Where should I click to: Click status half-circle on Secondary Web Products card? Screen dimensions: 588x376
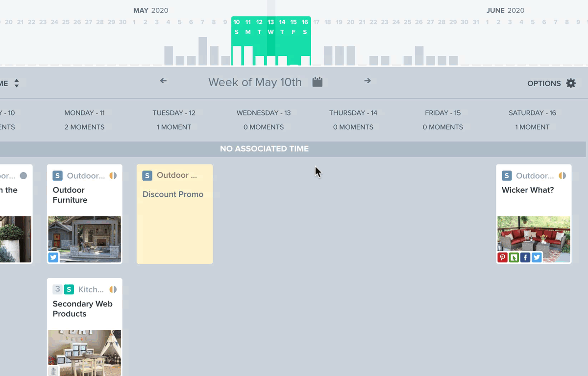(113, 289)
